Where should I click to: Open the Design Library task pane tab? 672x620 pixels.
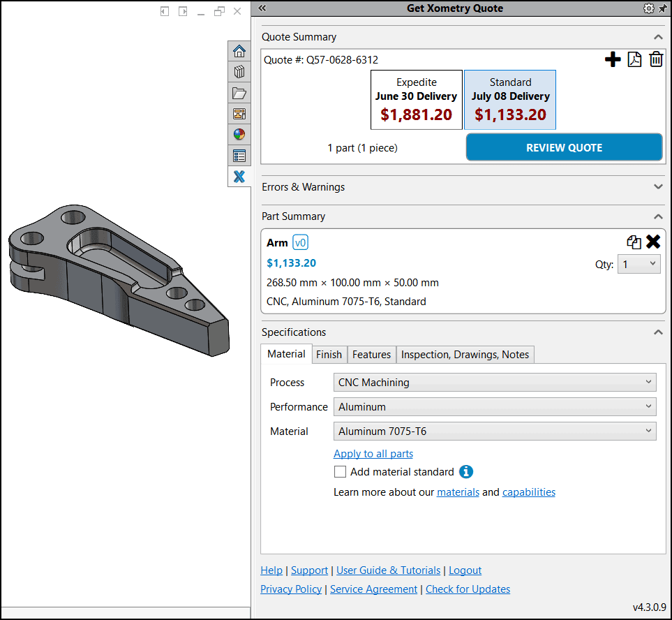239,72
